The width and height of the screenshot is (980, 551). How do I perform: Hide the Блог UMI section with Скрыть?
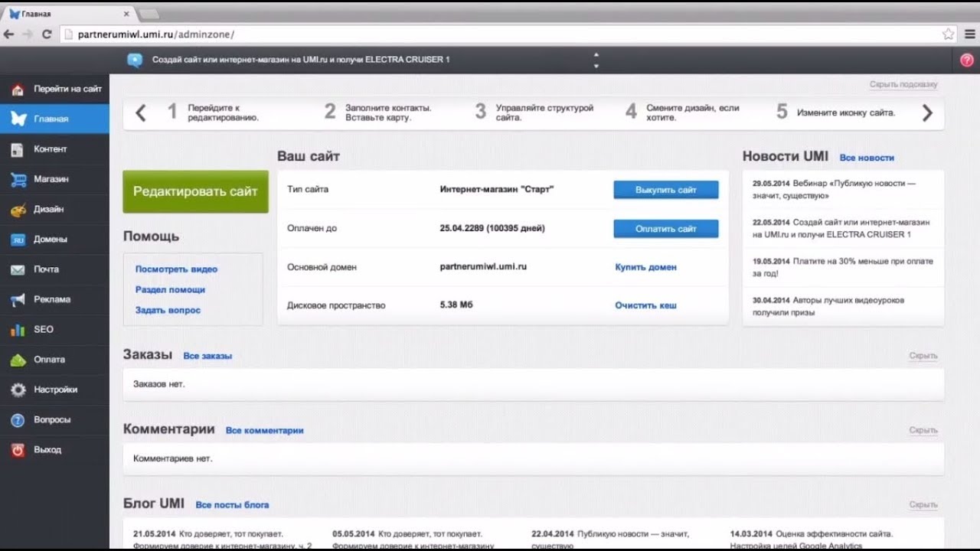(x=923, y=505)
